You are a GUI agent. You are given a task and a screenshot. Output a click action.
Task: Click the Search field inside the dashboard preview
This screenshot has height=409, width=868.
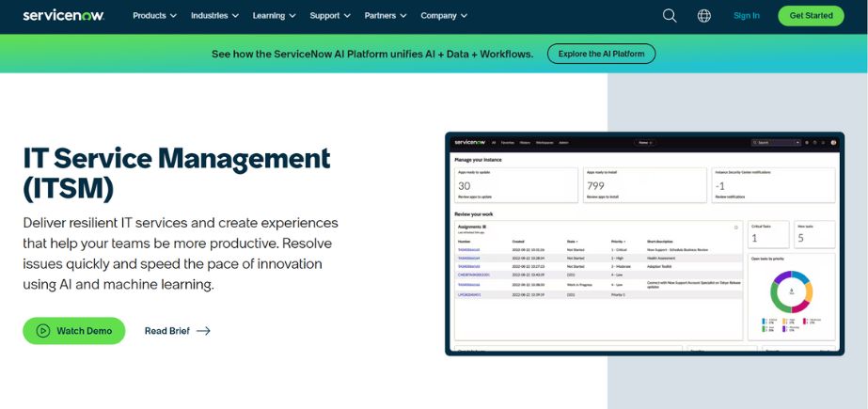pyautogui.click(x=776, y=142)
